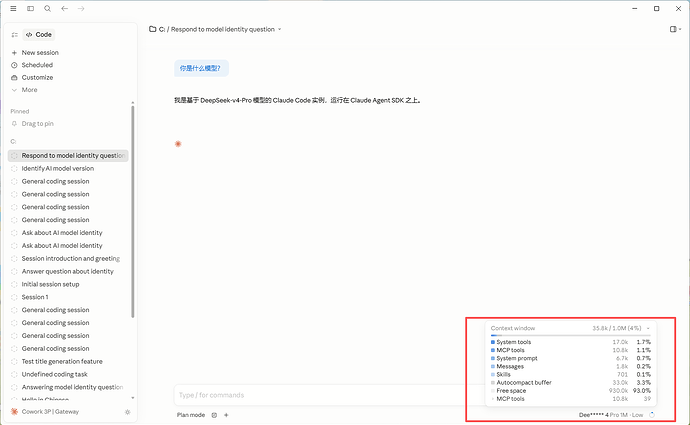The height and width of the screenshot is (425, 690).
Task: Open session Answering model identity question
Action: coord(72,387)
